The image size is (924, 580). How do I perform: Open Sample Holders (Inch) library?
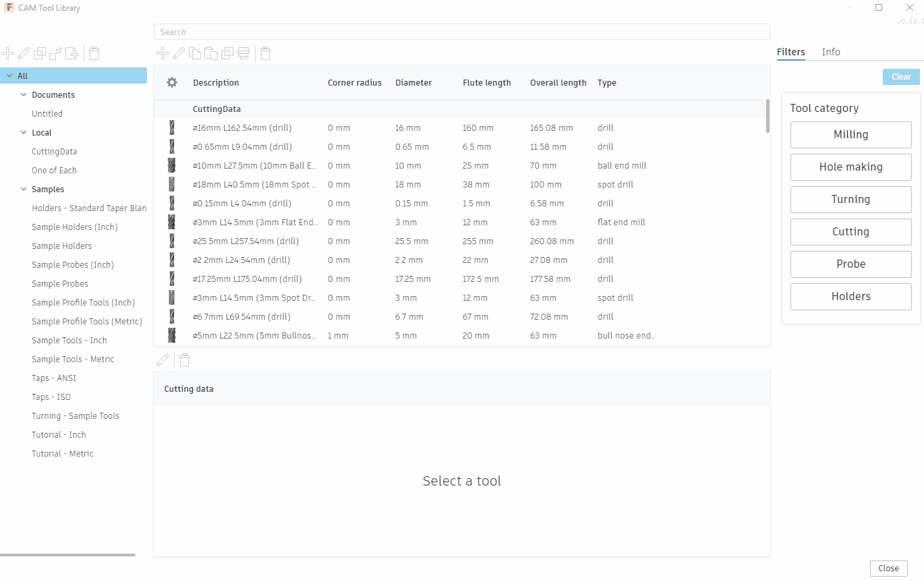coord(74,227)
